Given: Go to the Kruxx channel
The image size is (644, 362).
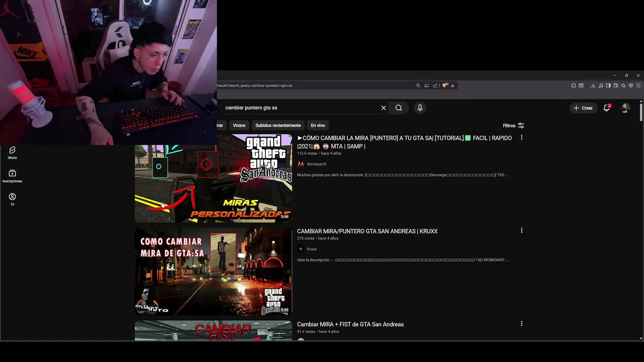Looking at the screenshot, I should (311, 249).
